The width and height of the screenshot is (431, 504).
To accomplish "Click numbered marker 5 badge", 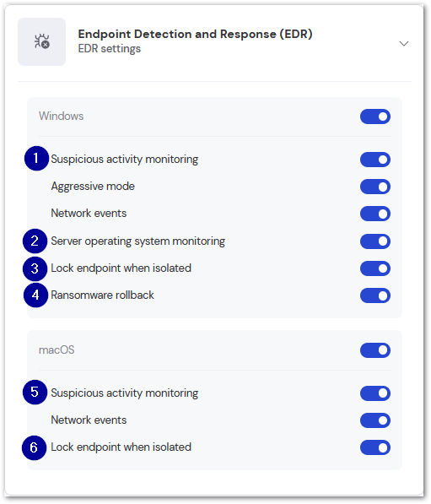I will coord(35,393).
